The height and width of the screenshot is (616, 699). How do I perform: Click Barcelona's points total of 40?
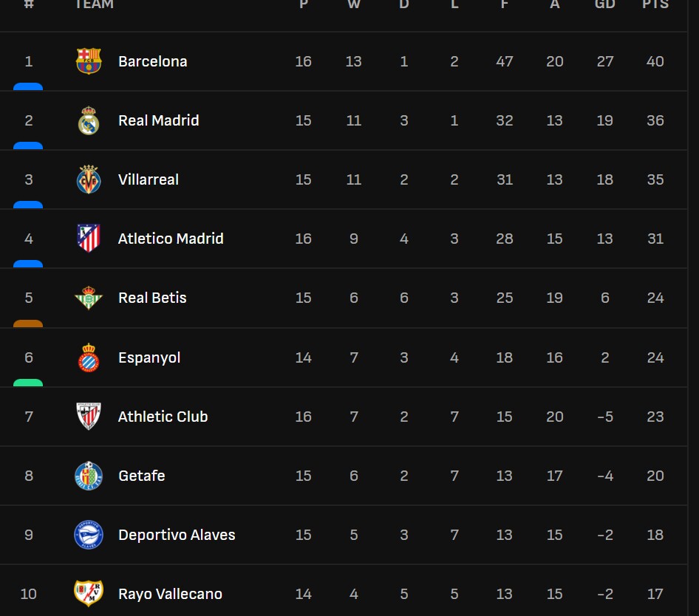pos(655,61)
